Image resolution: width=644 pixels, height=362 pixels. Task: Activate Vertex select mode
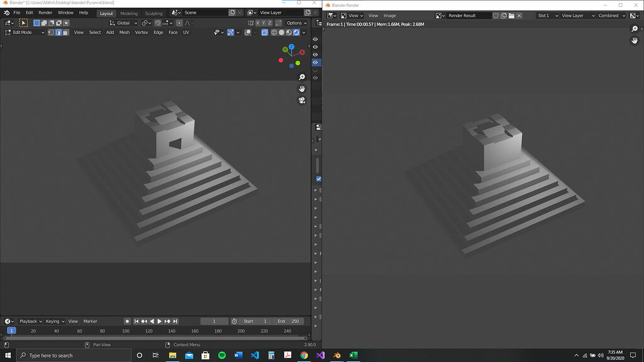[x=50, y=33]
